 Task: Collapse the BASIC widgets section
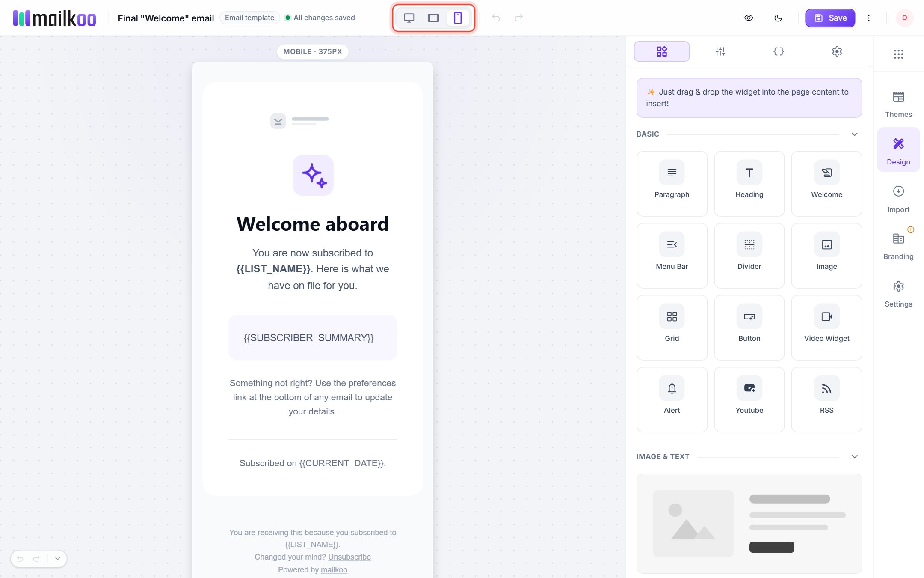click(x=855, y=134)
